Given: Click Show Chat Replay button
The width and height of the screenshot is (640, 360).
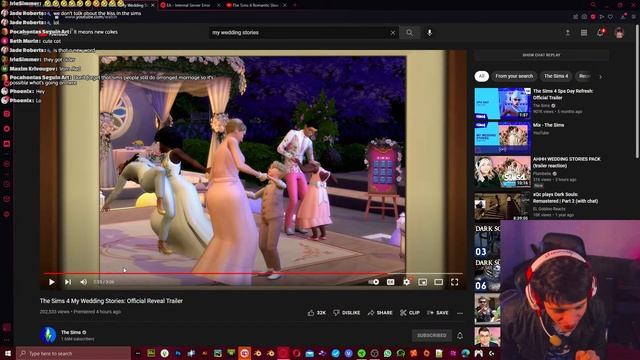Looking at the screenshot, I should click(x=541, y=55).
